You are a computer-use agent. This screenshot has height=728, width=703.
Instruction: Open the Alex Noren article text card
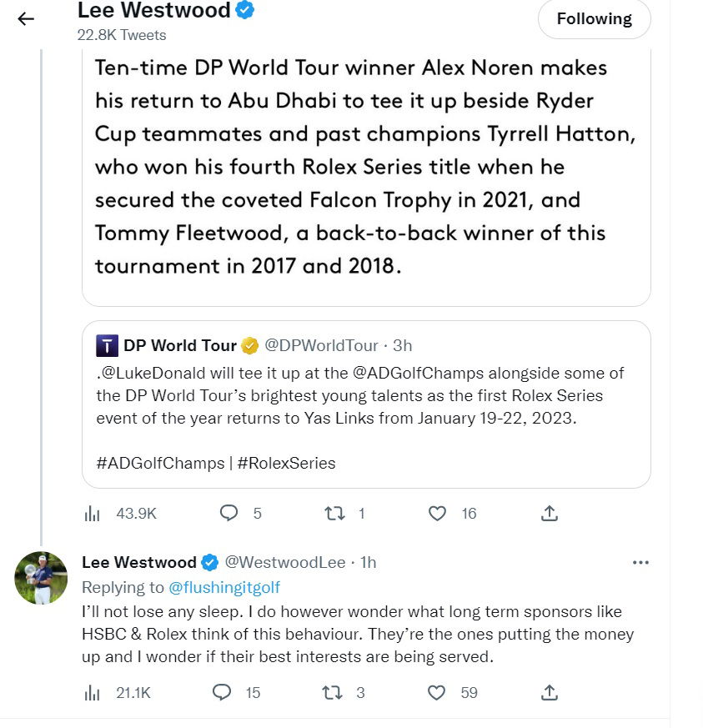pos(365,167)
